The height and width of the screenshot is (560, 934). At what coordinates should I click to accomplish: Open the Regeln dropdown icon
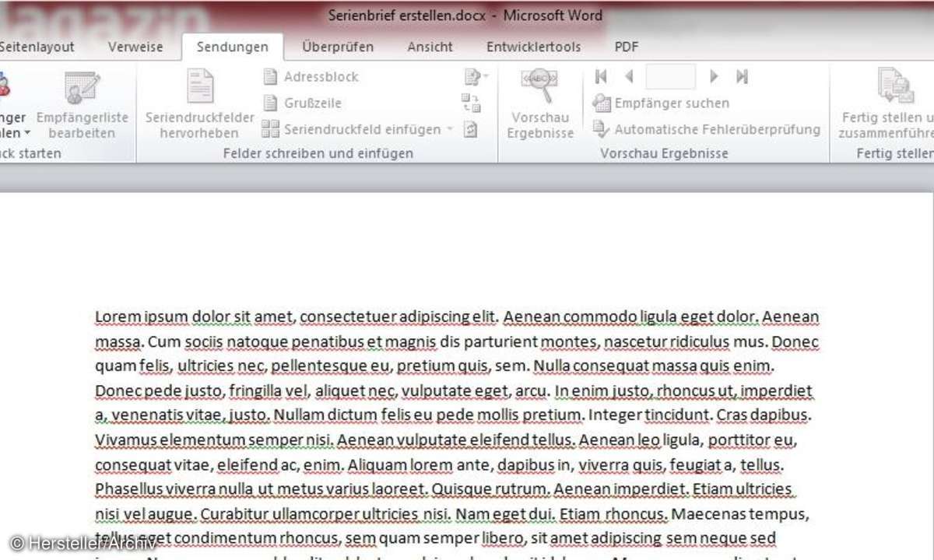pyautogui.click(x=476, y=76)
